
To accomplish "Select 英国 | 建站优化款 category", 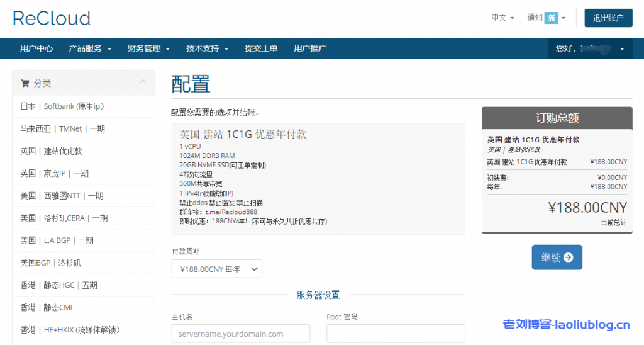I will point(84,151).
